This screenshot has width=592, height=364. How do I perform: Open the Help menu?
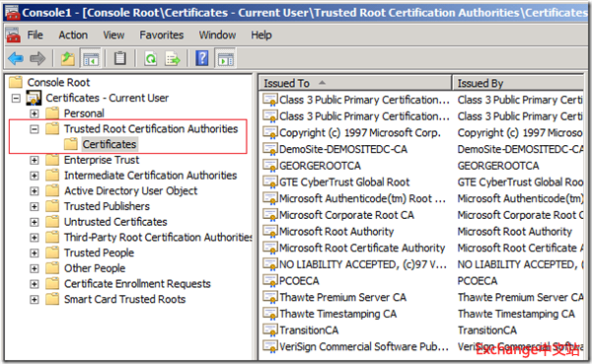point(261,36)
